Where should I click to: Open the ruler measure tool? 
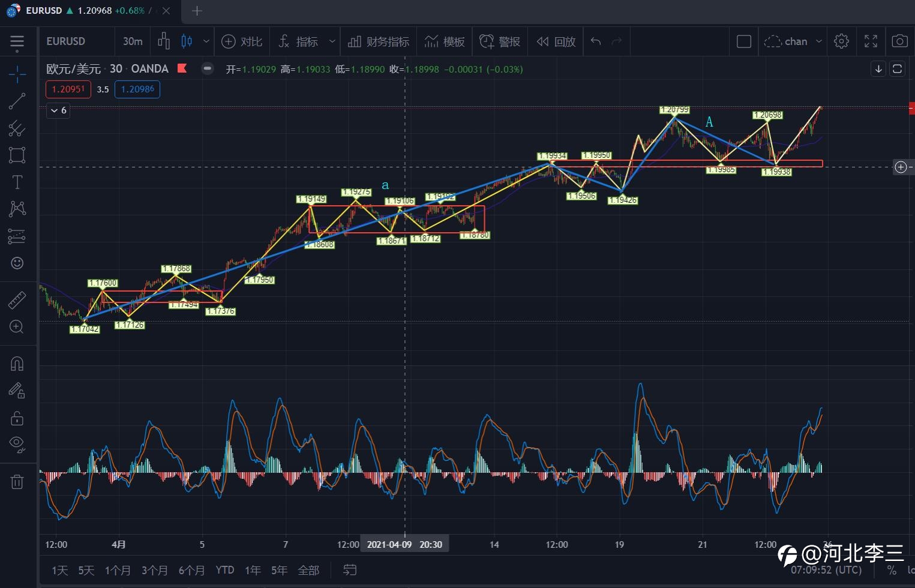click(17, 300)
